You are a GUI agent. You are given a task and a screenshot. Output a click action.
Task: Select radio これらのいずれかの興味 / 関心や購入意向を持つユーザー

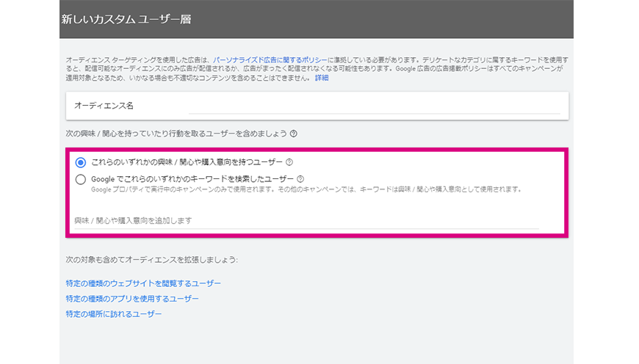point(81,162)
